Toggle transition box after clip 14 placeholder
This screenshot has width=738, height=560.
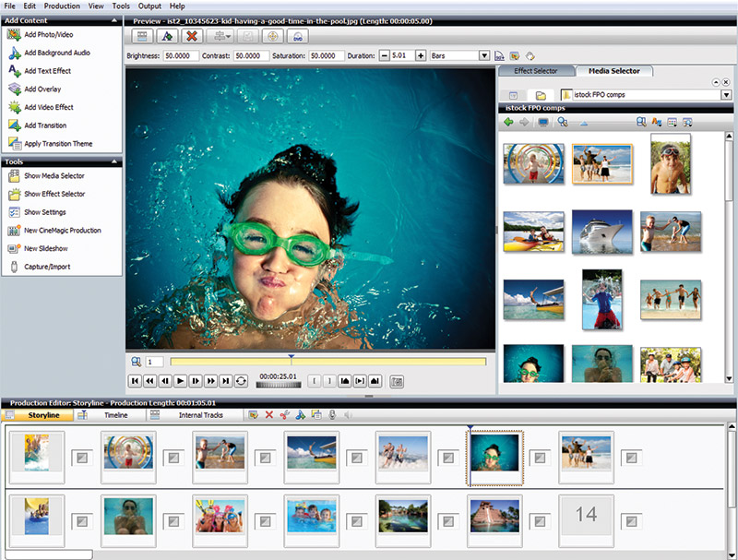pos(632,521)
